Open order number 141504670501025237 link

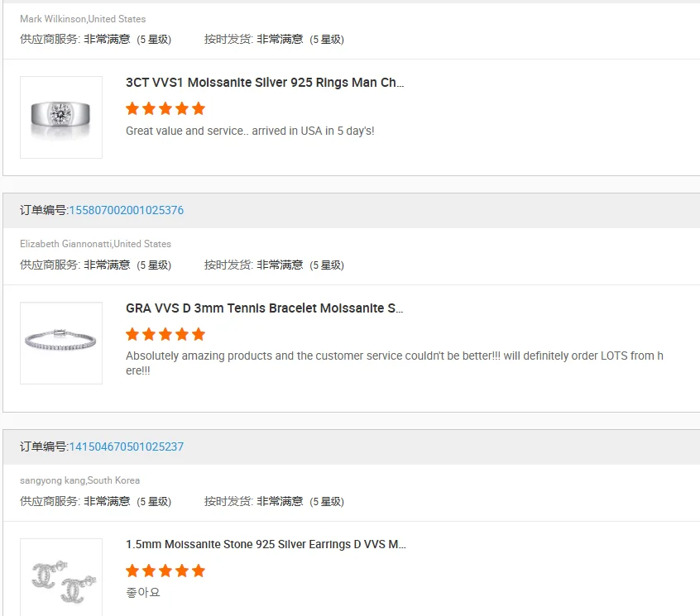tap(127, 446)
